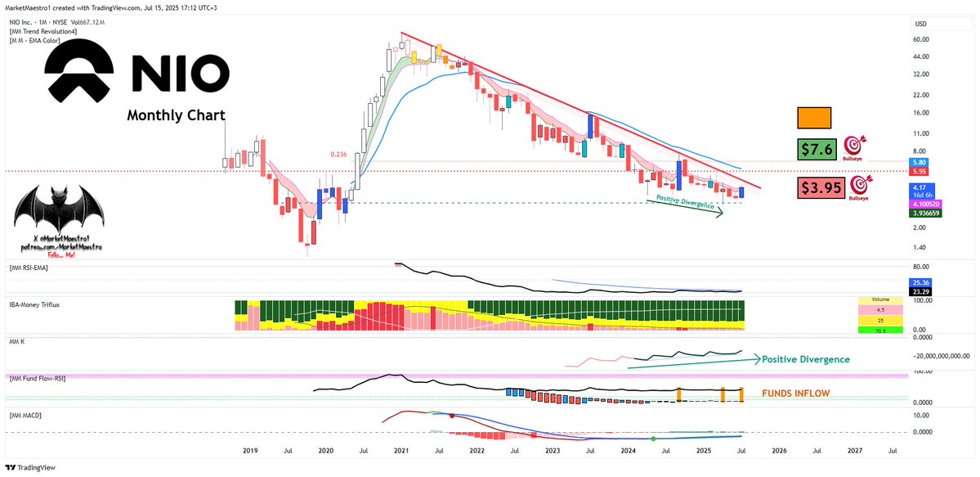This screenshot has height=477, width=980.
Task: Select the MM K pane label
Action: [x=17, y=342]
